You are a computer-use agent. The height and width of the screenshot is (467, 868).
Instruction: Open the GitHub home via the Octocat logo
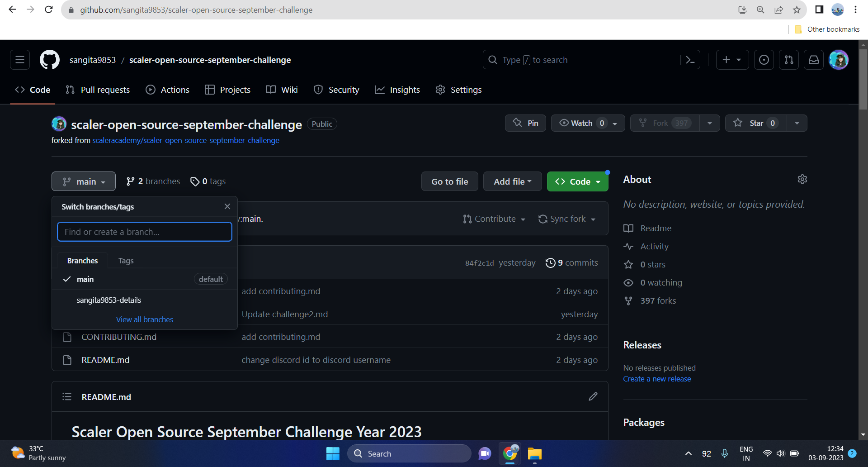pyautogui.click(x=49, y=59)
